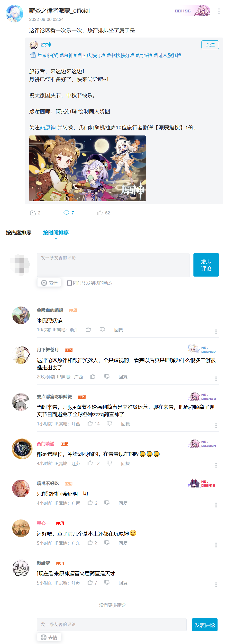Expand options menu on 星心一's comment
This screenshot has height=644, width=228.
pos(216,545)
